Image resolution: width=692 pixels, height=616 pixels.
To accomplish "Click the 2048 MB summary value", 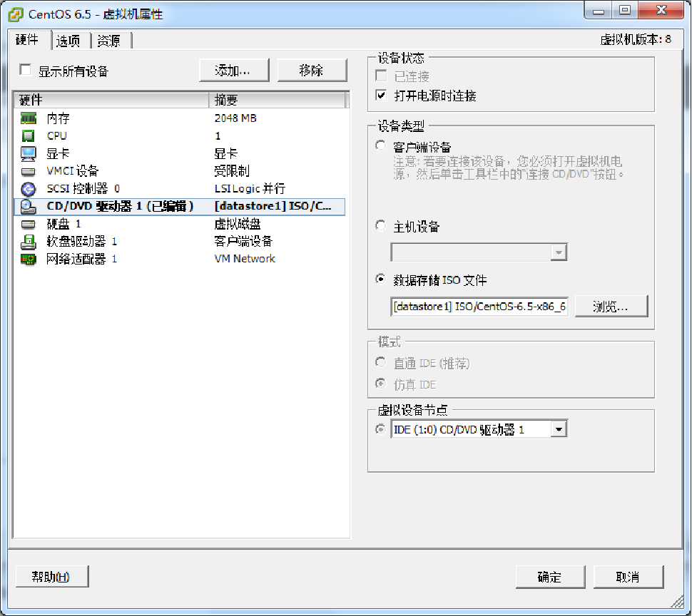I will click(235, 118).
